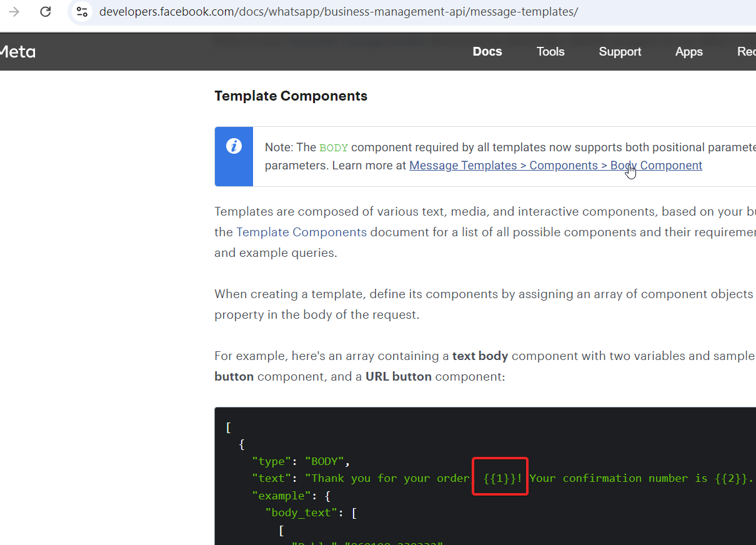The width and height of the screenshot is (756, 545).
Task: Select Support in the top navigation
Action: point(619,52)
